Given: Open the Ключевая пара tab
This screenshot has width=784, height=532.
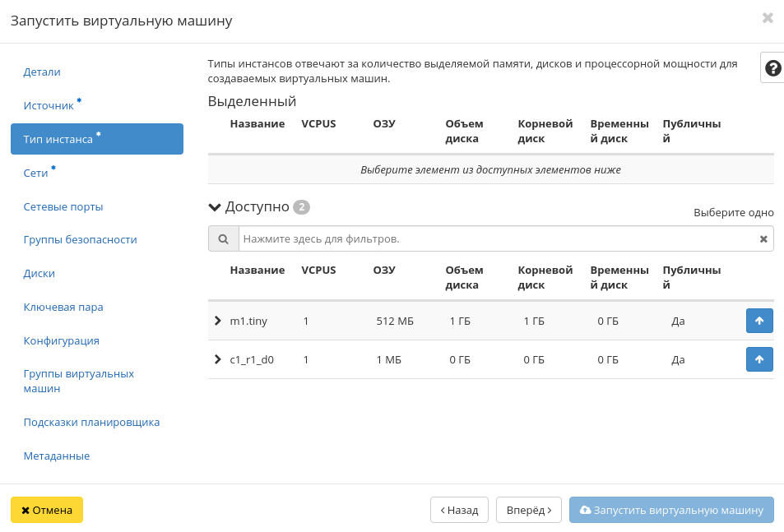Looking at the screenshot, I should [63, 308].
